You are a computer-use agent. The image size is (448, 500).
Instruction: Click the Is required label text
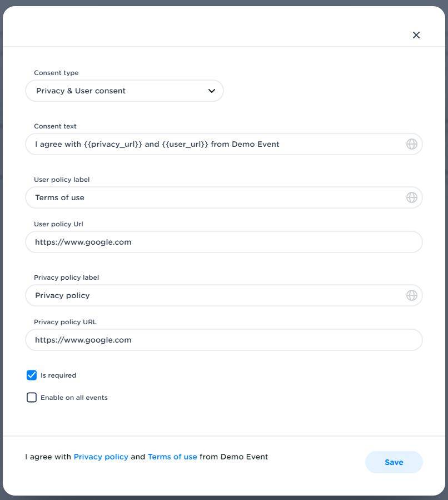tap(58, 375)
